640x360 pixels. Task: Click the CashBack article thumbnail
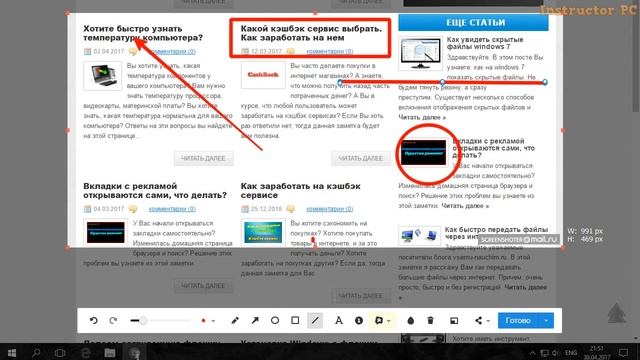263,75
